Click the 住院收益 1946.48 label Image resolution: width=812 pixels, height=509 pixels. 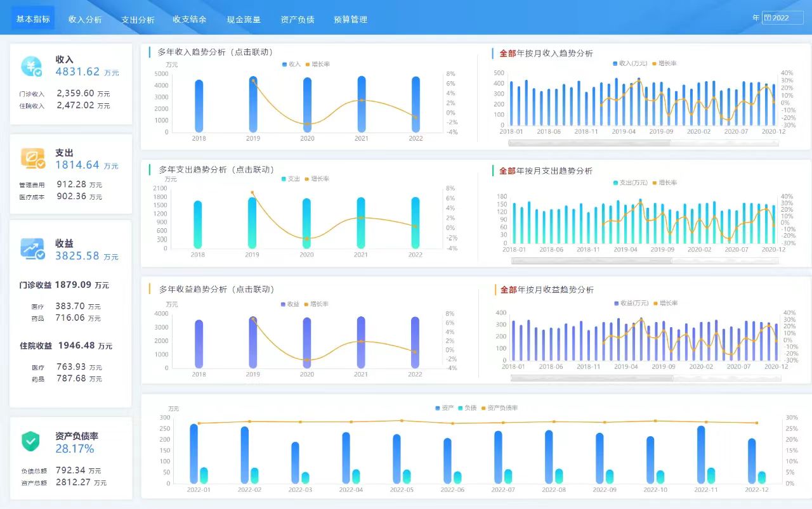[x=66, y=346]
